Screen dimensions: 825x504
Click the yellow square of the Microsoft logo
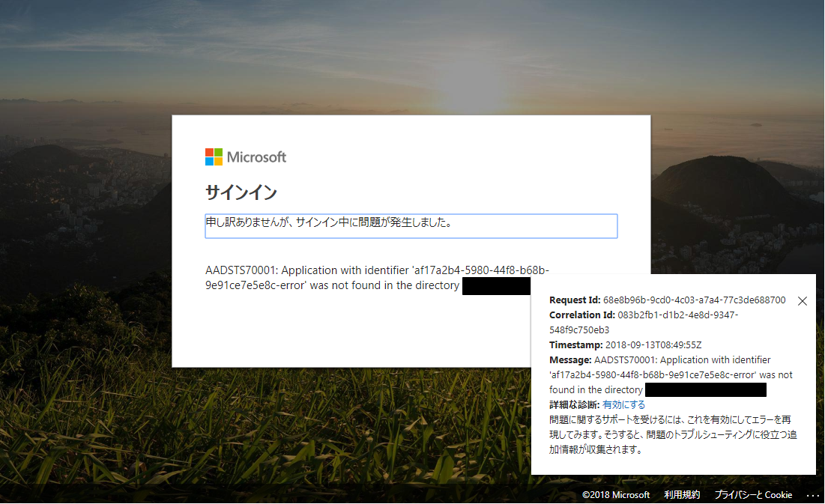(218, 161)
